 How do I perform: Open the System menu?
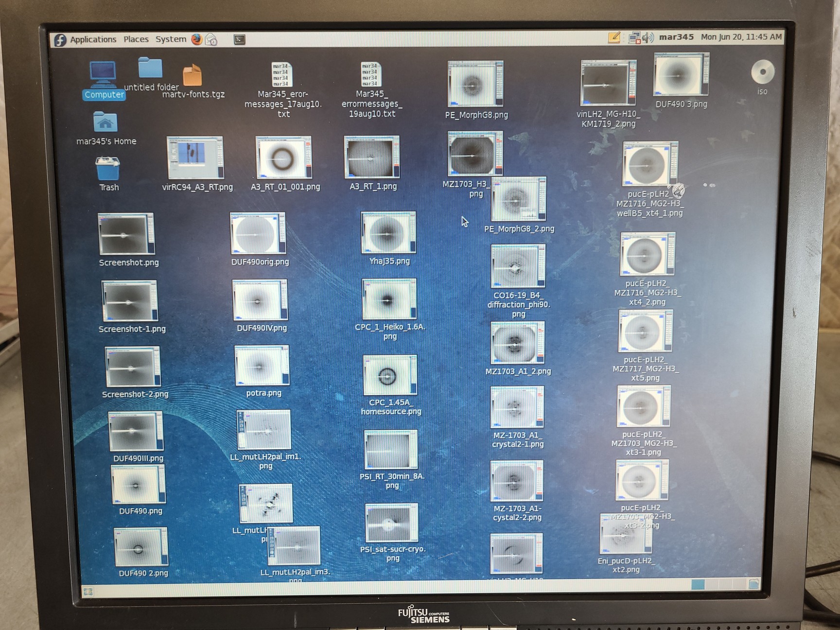171,39
